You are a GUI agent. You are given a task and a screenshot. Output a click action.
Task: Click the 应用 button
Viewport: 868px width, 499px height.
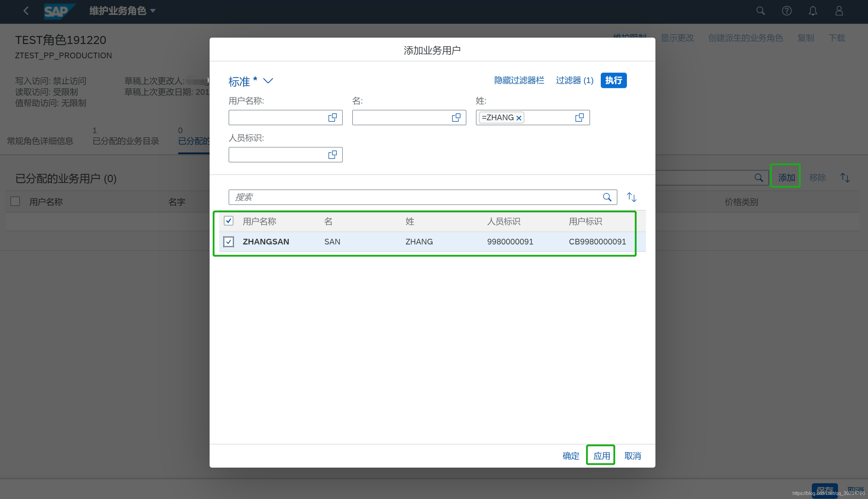tap(601, 456)
